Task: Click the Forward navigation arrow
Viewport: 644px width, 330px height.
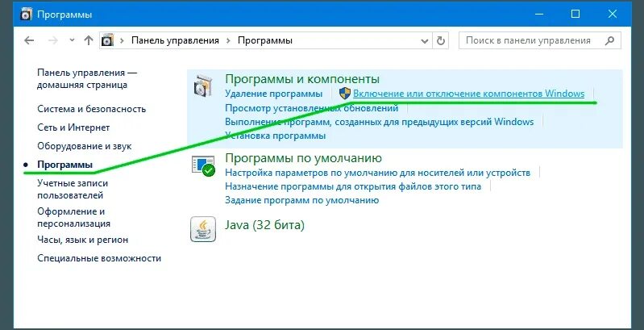Action: click(53, 40)
